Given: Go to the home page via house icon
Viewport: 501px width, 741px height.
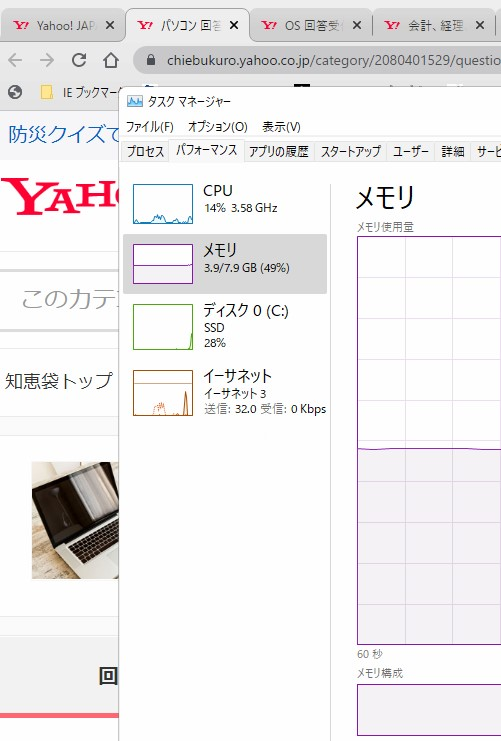Looking at the screenshot, I should click(111, 60).
